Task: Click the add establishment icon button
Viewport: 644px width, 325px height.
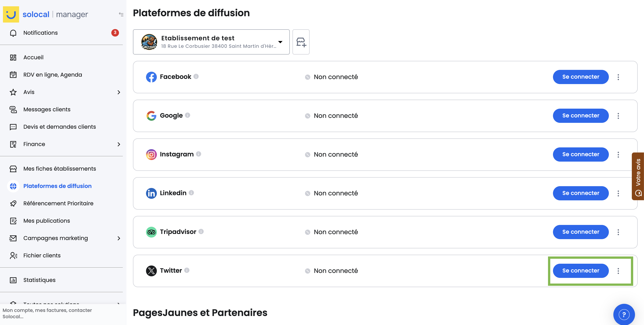Action: click(x=301, y=42)
